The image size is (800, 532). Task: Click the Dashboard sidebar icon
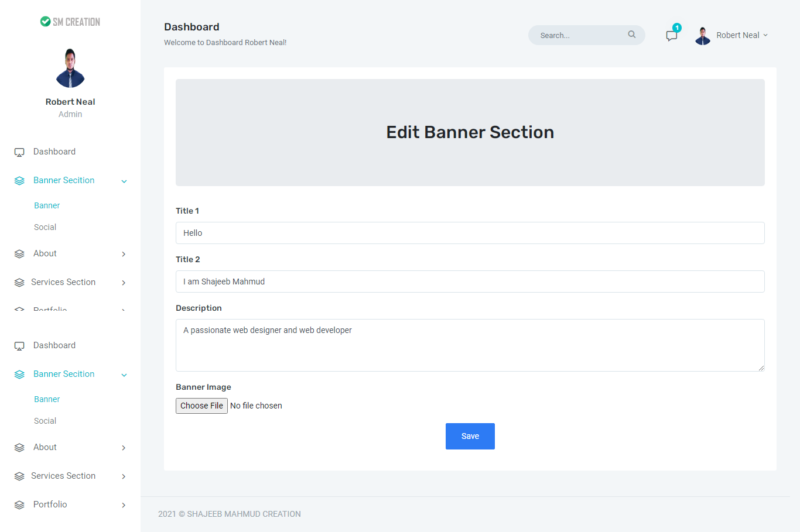19,152
